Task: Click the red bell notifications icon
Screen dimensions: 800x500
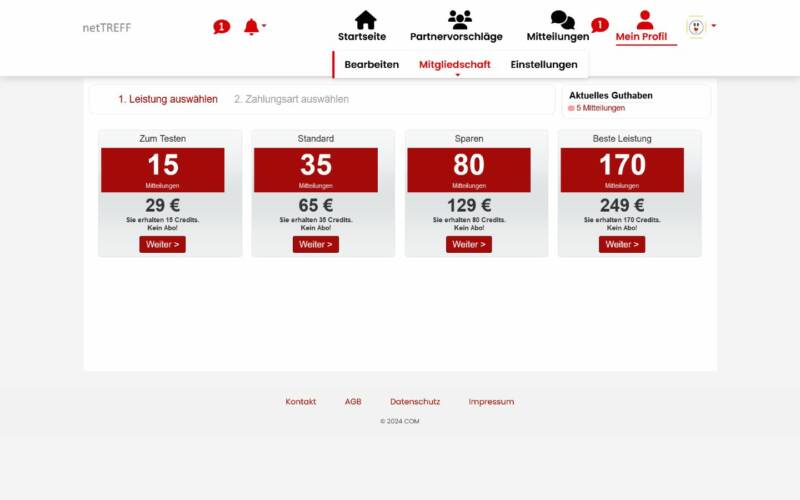Action: point(251,27)
